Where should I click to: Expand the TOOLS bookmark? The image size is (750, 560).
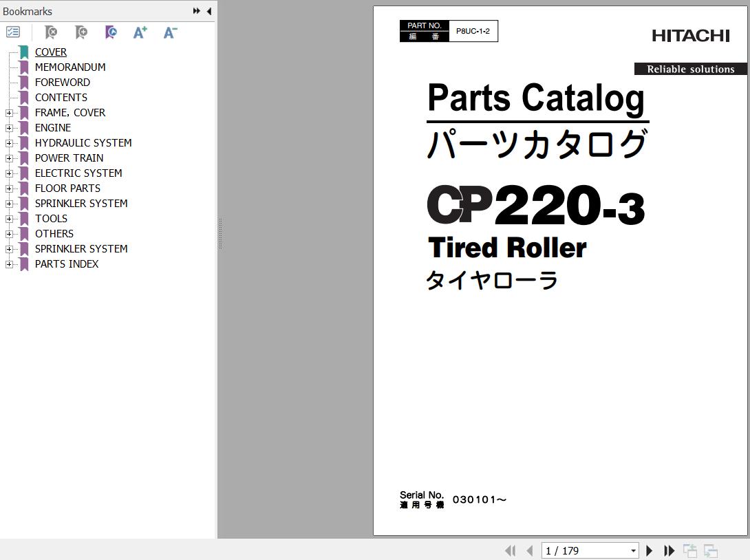tap(9, 219)
